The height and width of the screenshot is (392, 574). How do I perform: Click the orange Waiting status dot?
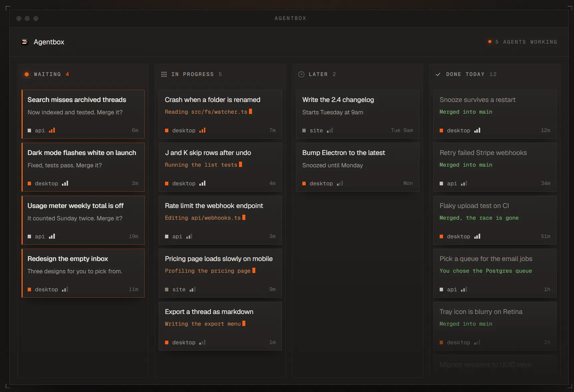click(x=27, y=74)
